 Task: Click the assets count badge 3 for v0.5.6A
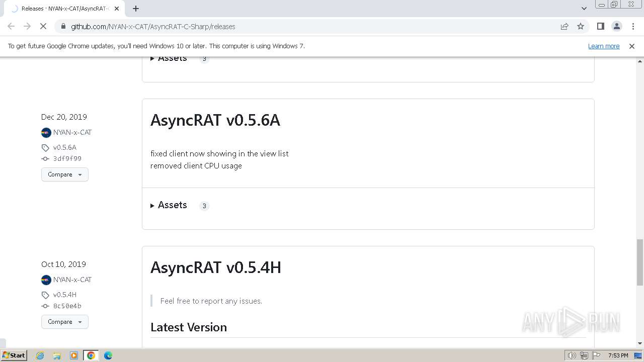point(204,206)
